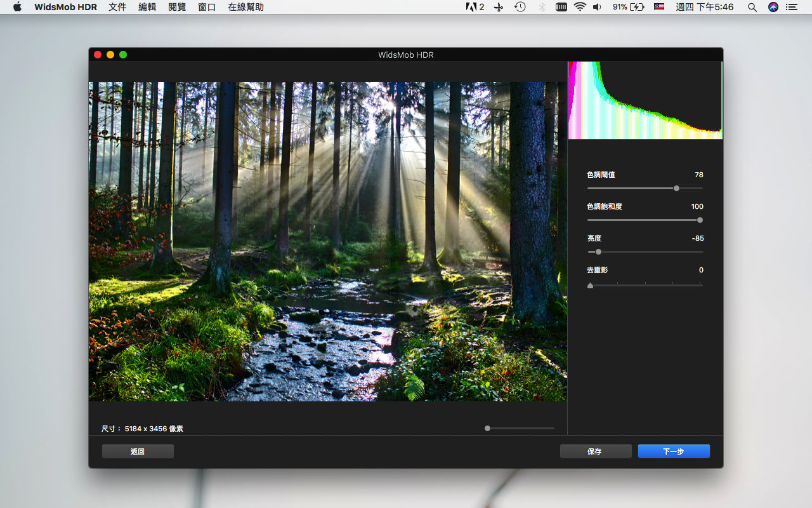This screenshot has height=508, width=812.
Task: Open Time Machine menu bar icon
Action: tap(520, 7)
